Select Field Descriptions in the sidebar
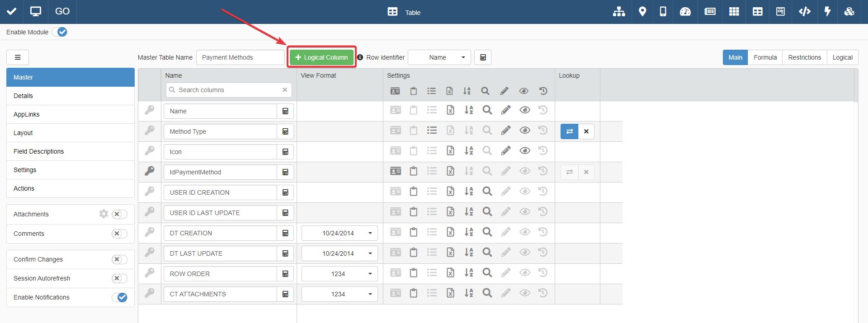 [38, 151]
